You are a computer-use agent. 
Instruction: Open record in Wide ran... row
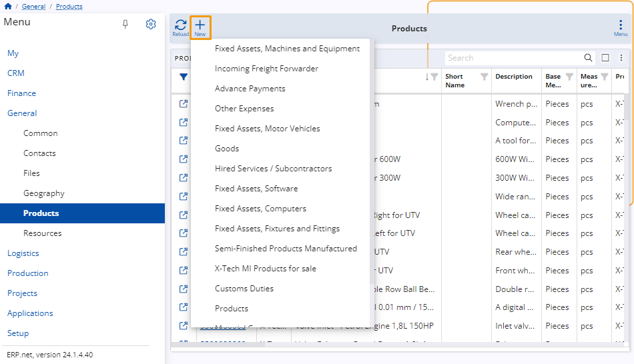click(184, 196)
